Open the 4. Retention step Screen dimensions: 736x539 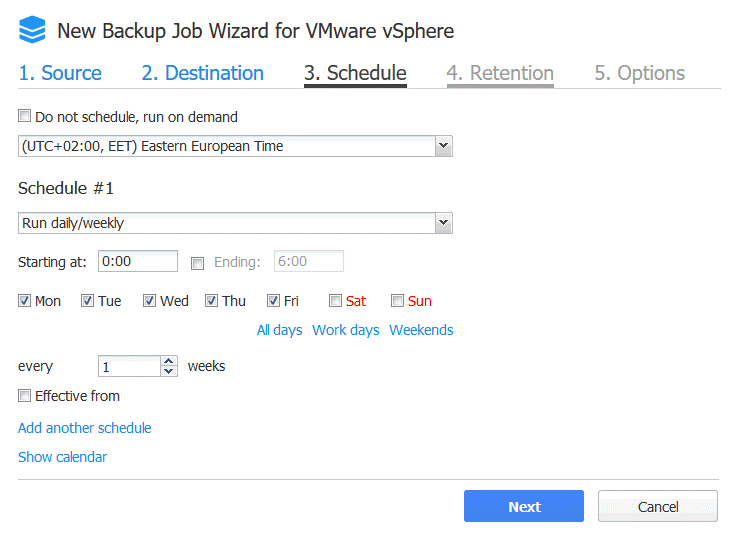tap(499, 73)
